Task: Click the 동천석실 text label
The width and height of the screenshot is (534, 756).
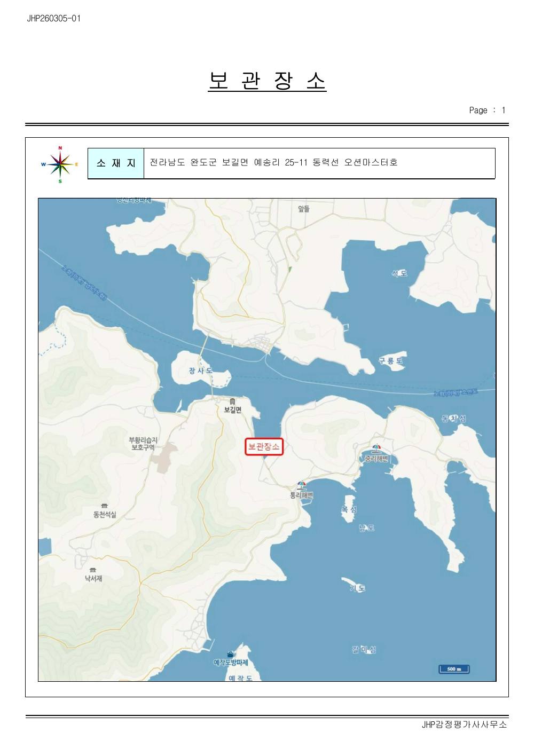Action: 105,515
